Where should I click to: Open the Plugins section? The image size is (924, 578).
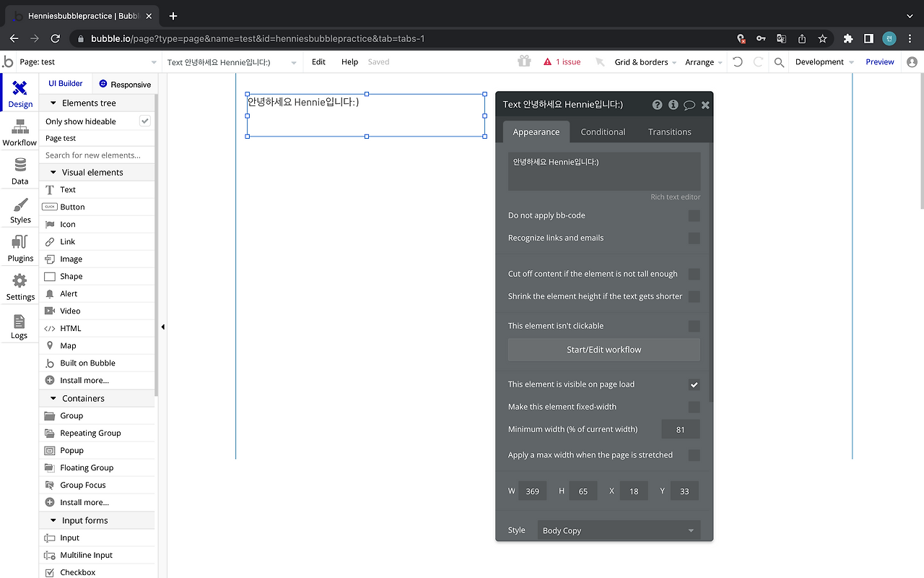pyautogui.click(x=19, y=249)
